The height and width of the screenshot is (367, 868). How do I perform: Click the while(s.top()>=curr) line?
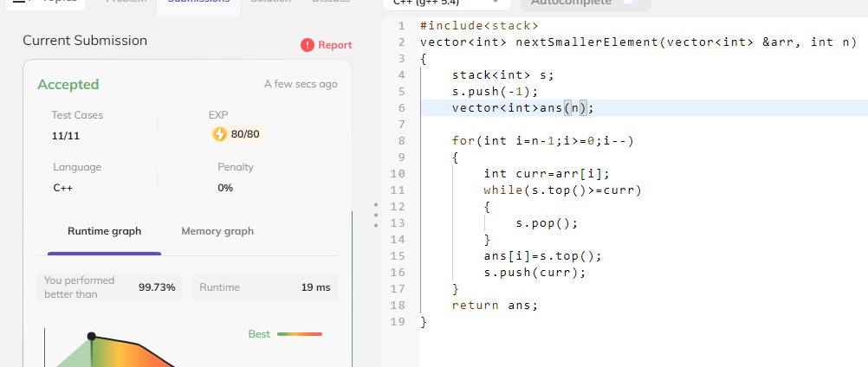click(x=562, y=190)
